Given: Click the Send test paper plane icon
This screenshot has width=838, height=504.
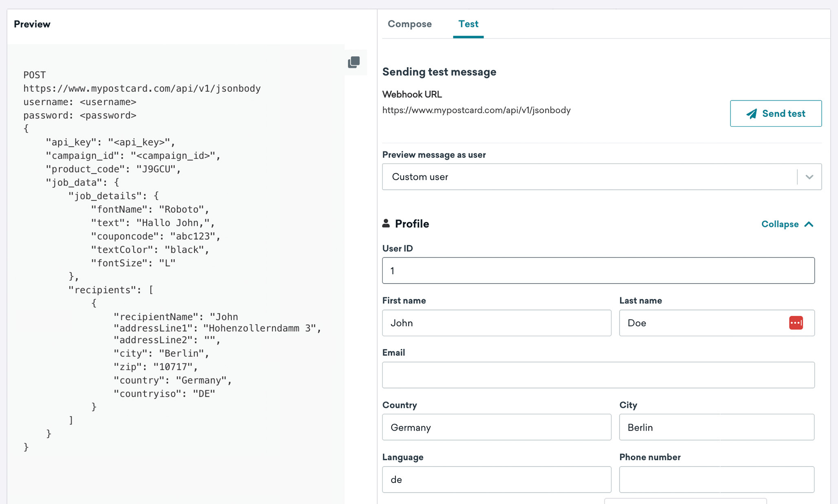Looking at the screenshot, I should coord(751,113).
